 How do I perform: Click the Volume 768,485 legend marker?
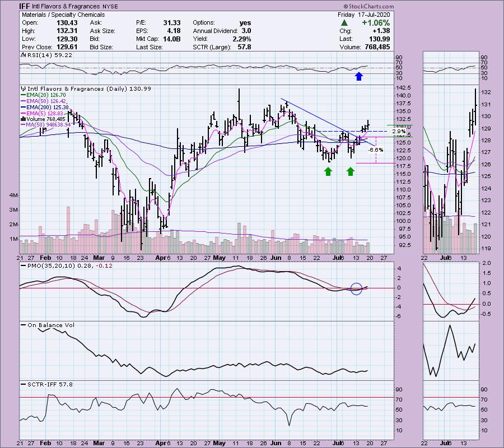23,119
